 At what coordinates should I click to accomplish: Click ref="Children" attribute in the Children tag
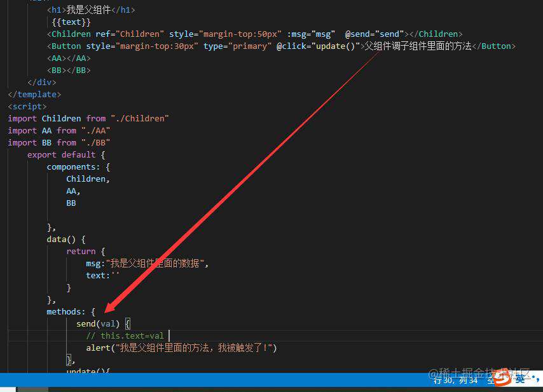point(130,34)
